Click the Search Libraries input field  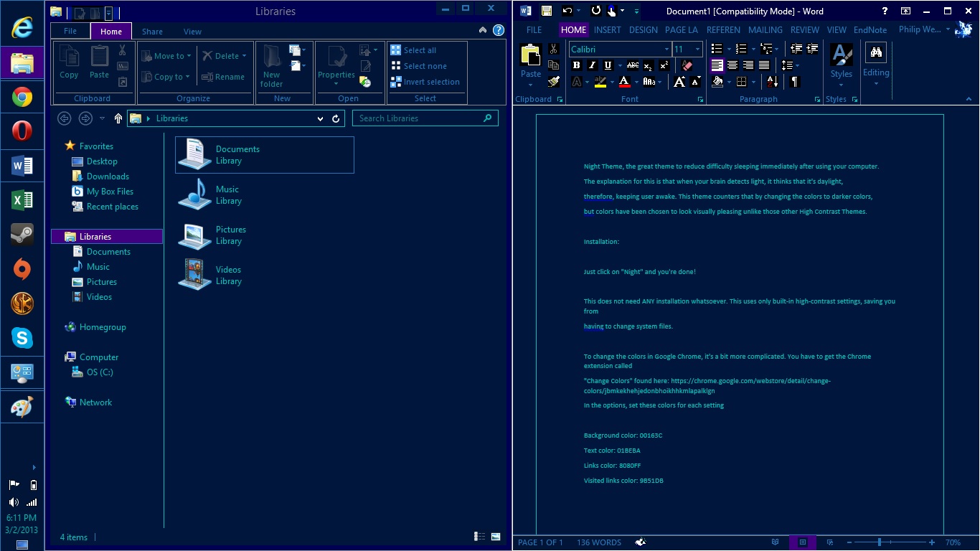(425, 118)
